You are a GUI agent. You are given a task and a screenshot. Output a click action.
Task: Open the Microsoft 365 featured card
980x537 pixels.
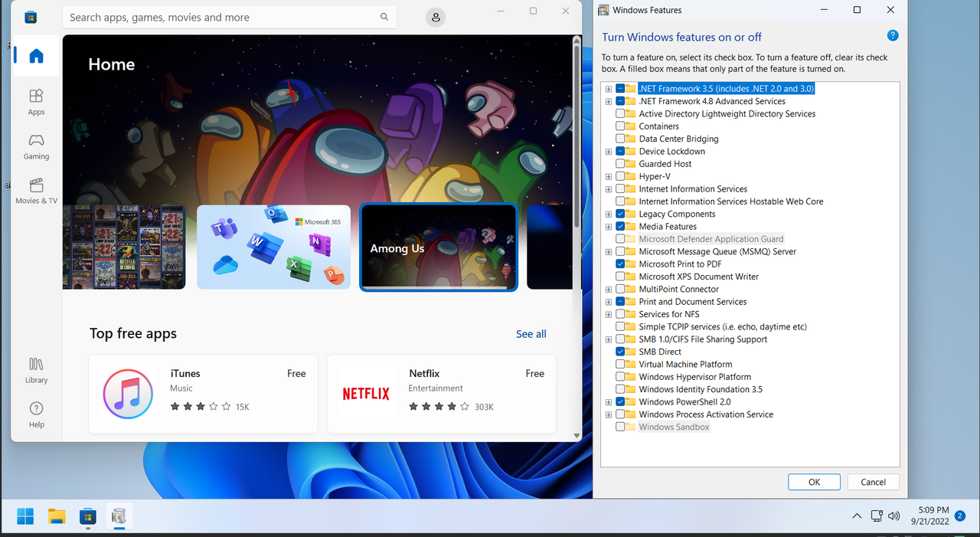coord(273,247)
